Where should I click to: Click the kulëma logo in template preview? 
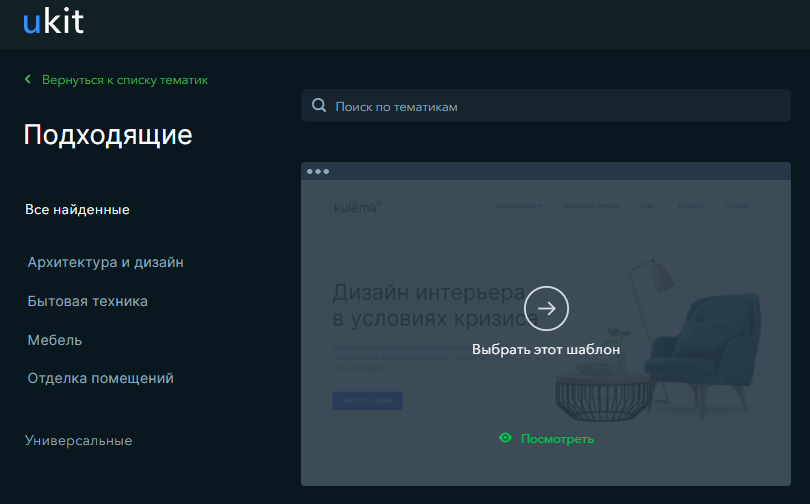pos(357,208)
